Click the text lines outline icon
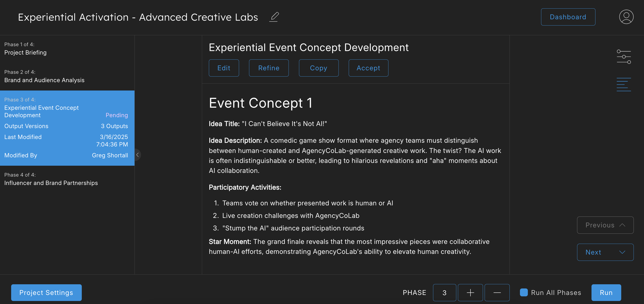 [624, 84]
